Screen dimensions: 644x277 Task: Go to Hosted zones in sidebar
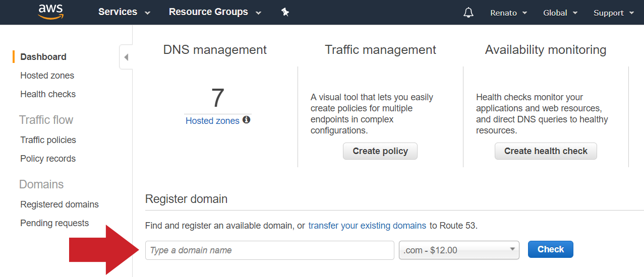pos(47,76)
